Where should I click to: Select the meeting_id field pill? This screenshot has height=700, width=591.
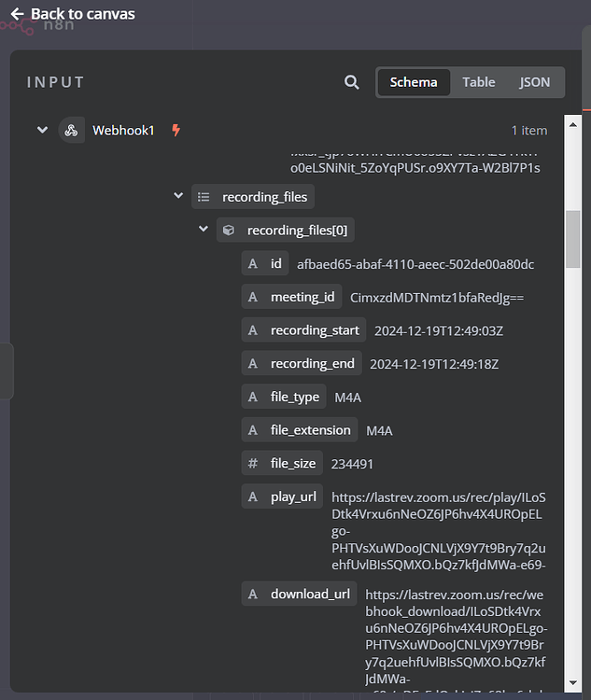290,298
